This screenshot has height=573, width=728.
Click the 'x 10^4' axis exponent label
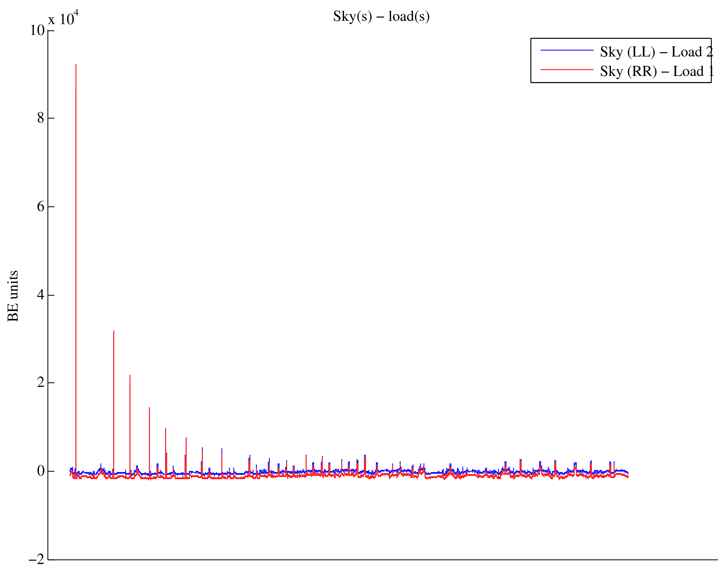coord(63,19)
